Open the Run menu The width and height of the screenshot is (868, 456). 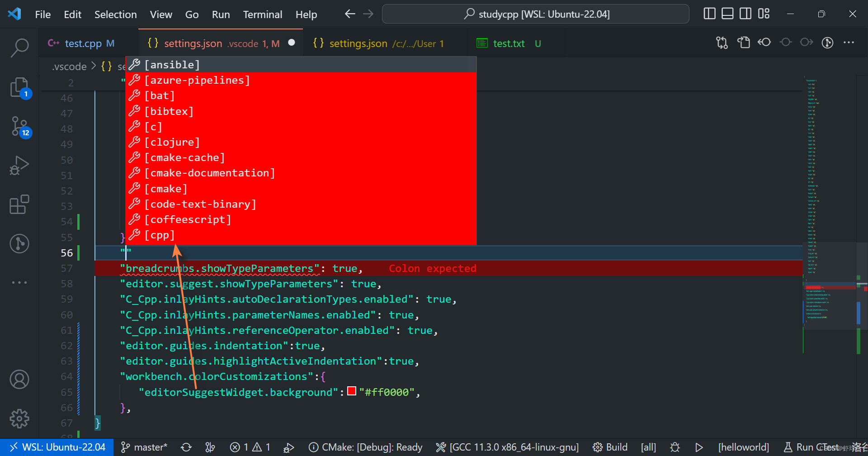point(221,14)
